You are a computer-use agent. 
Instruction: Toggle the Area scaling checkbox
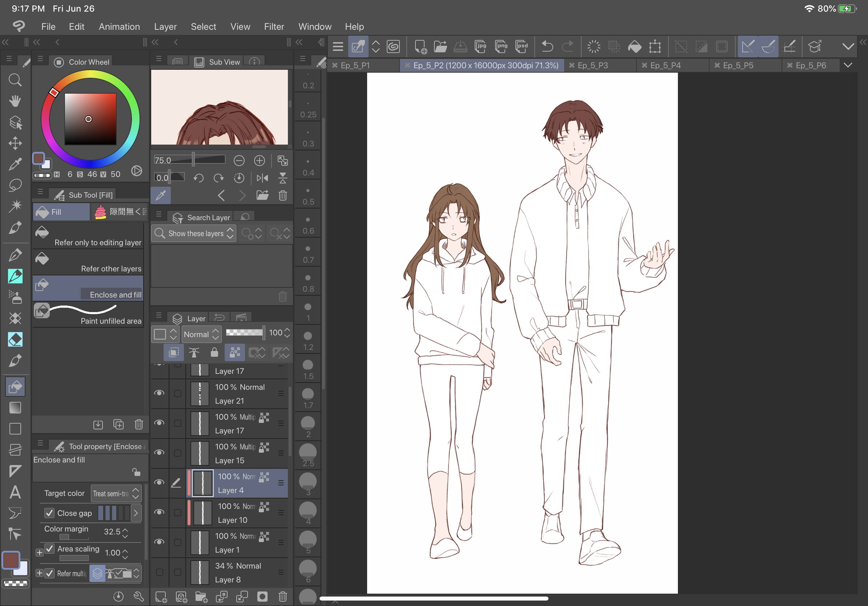(49, 549)
